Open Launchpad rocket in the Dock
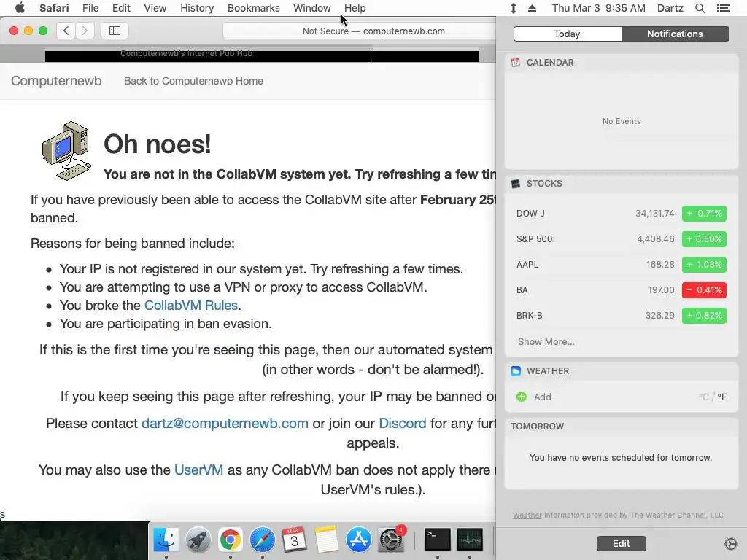747x560 pixels. [x=198, y=540]
